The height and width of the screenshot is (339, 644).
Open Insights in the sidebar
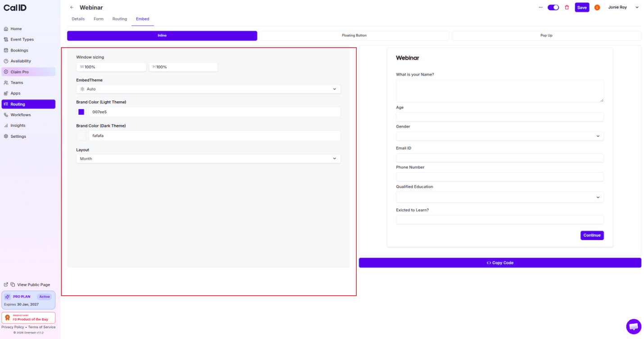click(28, 126)
